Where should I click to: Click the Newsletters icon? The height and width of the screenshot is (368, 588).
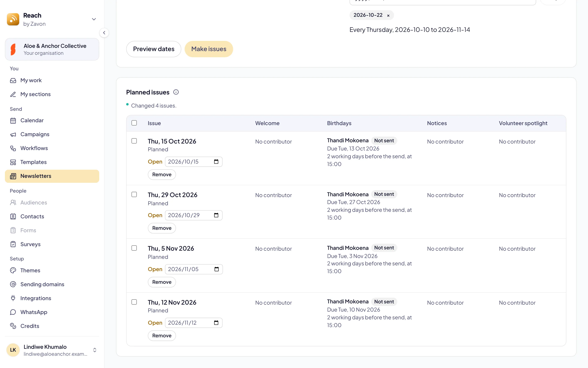coord(13,176)
